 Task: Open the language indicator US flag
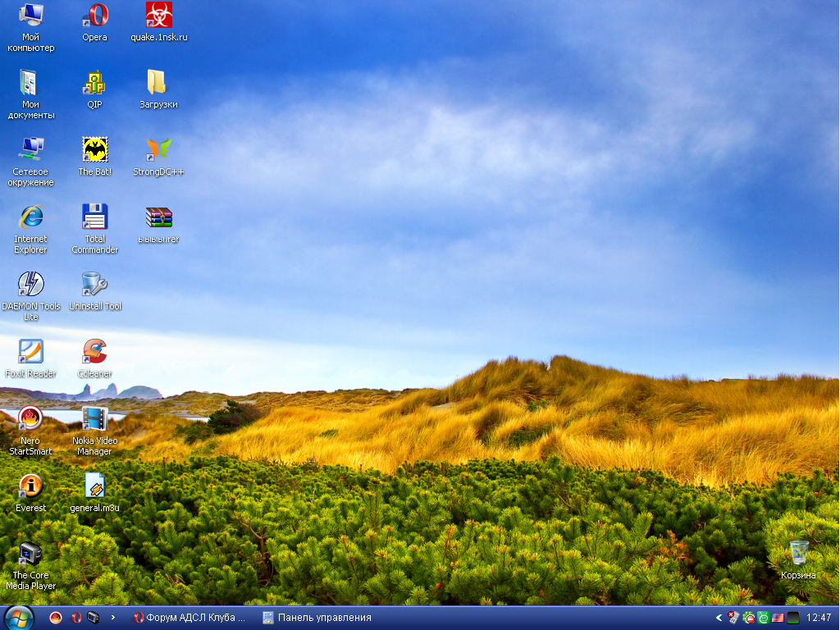(778, 618)
